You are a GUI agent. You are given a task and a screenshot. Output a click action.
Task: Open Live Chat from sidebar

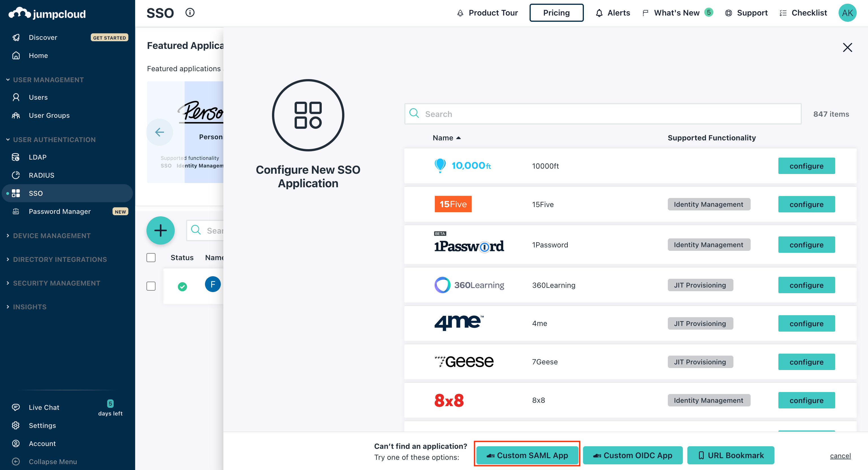(x=44, y=407)
